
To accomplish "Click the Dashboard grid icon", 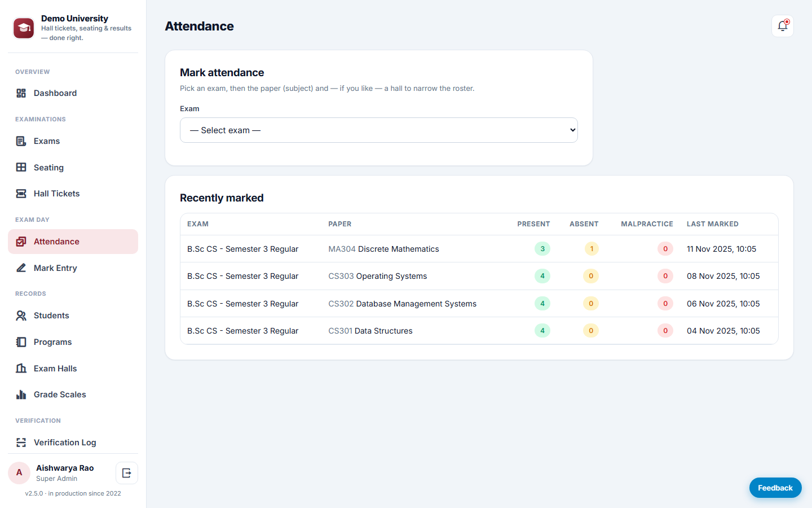I will tap(21, 93).
